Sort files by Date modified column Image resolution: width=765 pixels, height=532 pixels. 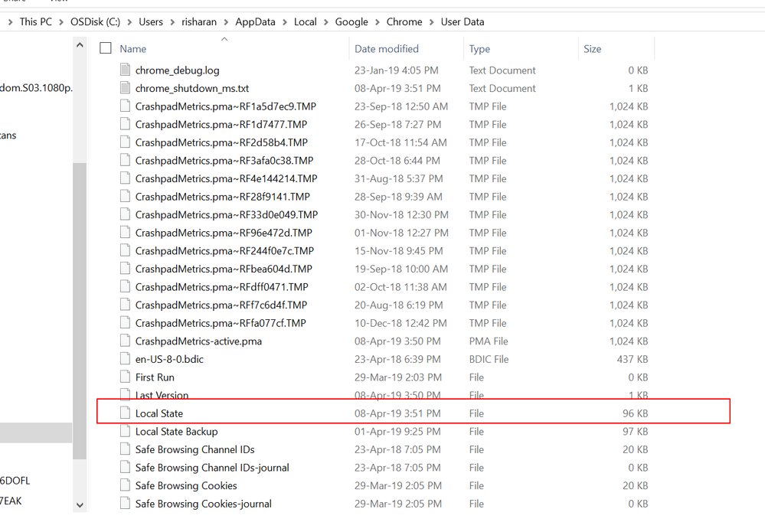pyautogui.click(x=387, y=49)
